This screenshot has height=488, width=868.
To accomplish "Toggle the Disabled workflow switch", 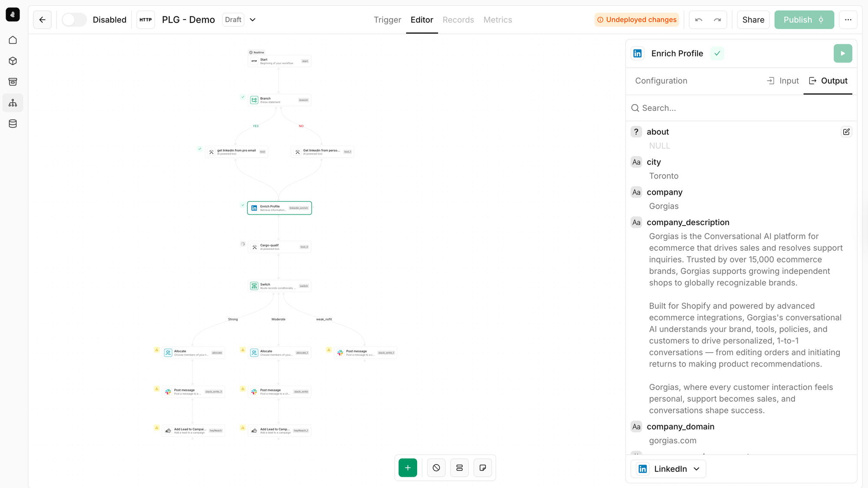I will tap(74, 20).
